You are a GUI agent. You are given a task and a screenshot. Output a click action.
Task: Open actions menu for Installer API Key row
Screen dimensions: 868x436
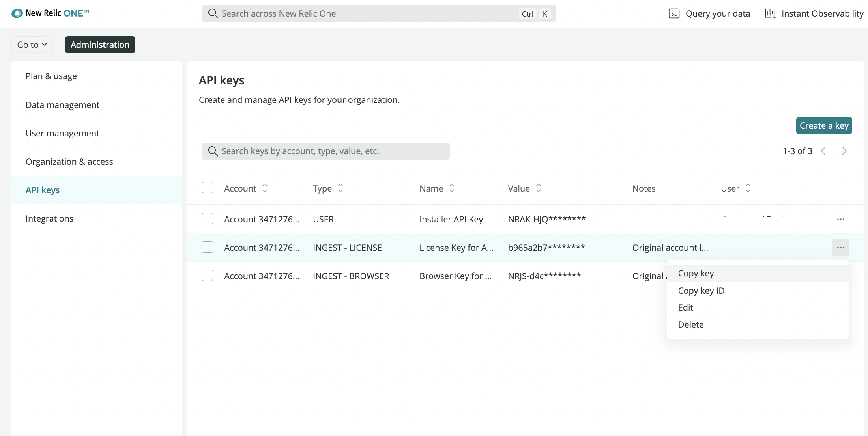click(x=840, y=219)
